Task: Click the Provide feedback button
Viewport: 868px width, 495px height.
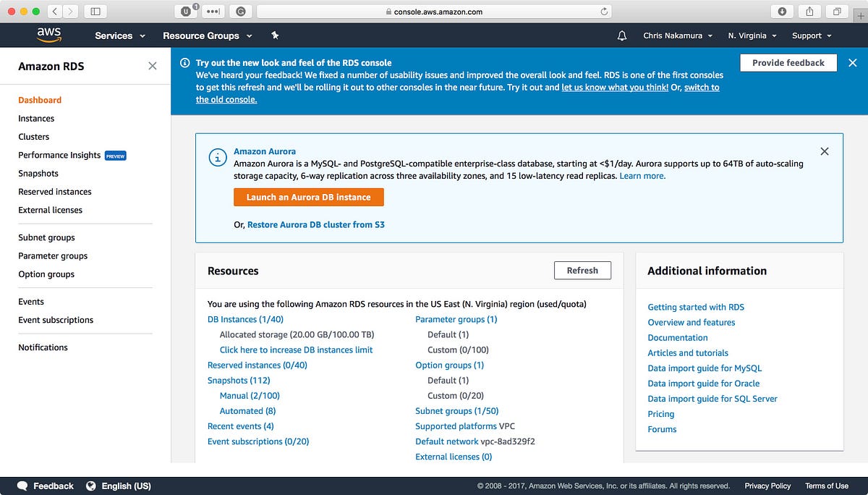Action: (x=788, y=63)
